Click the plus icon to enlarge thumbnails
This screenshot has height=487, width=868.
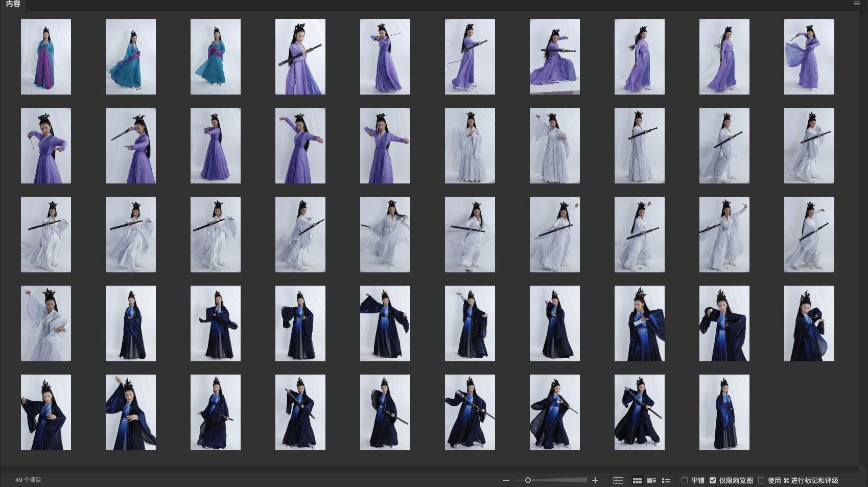tap(595, 480)
